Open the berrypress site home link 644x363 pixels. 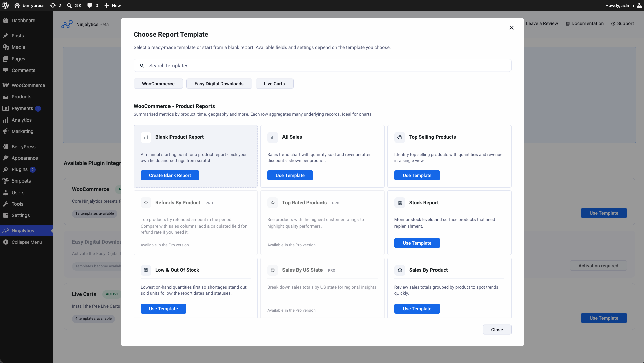pyautogui.click(x=30, y=5)
